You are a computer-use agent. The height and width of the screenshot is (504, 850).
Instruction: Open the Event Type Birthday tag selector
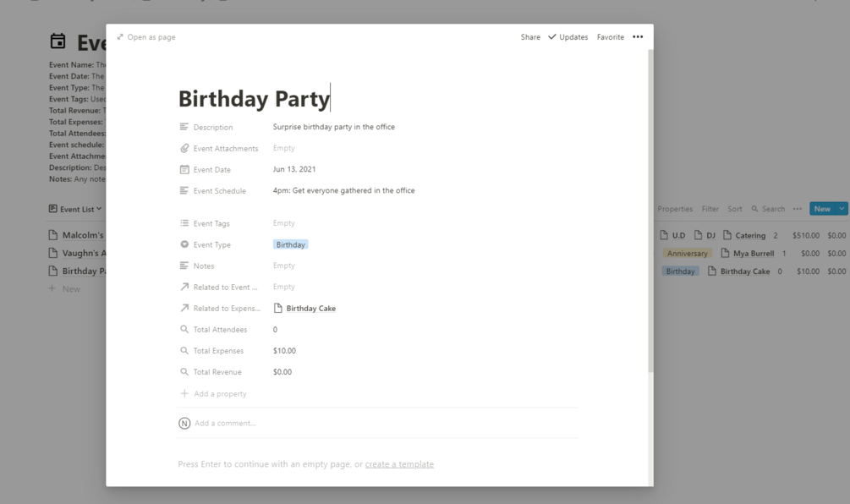point(290,245)
